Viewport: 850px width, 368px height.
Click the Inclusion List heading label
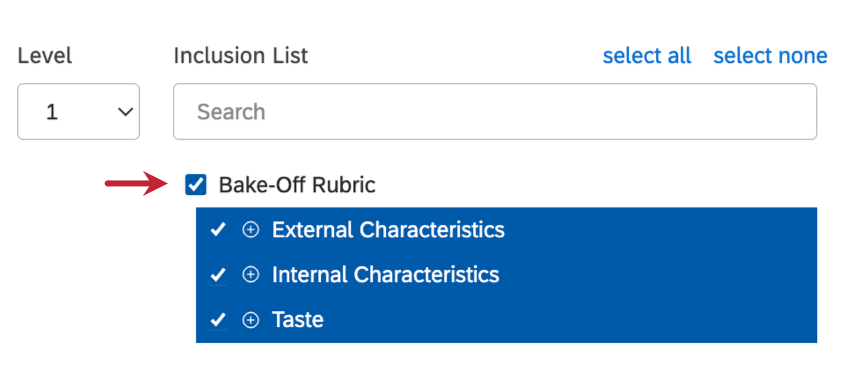[241, 55]
